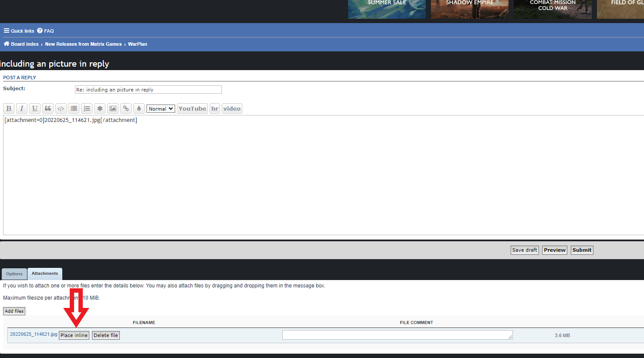Open the Summer Sale banner
The image size is (644, 358).
[x=387, y=9]
